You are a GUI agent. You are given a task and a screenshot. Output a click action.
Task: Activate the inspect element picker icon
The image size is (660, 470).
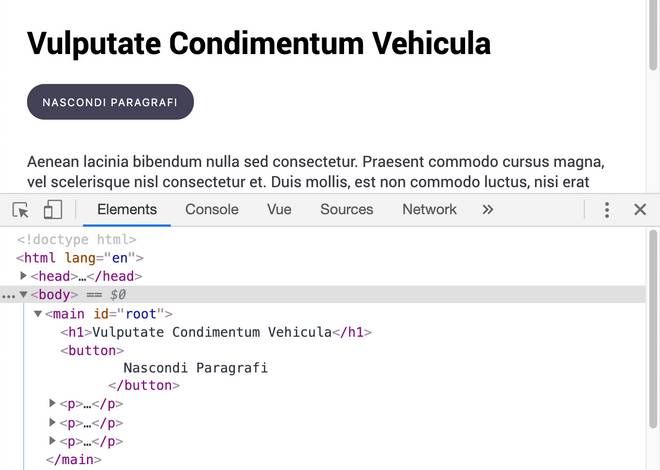point(20,210)
